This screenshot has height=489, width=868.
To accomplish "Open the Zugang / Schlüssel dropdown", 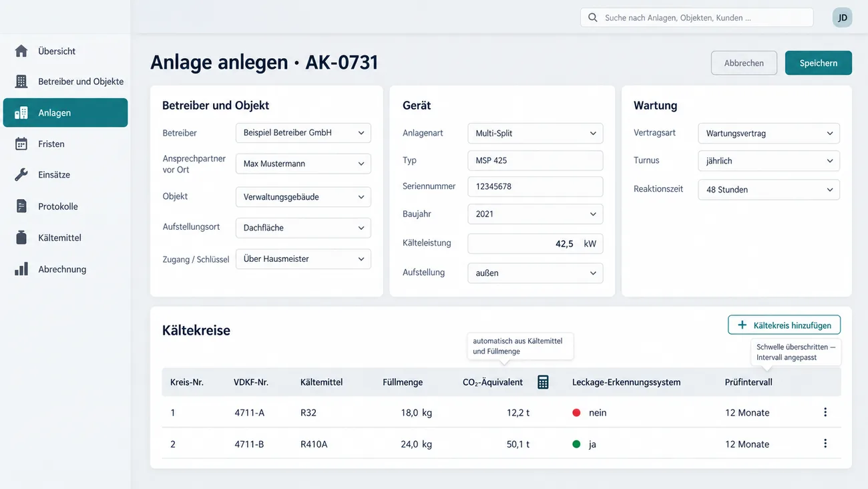I will pos(303,259).
